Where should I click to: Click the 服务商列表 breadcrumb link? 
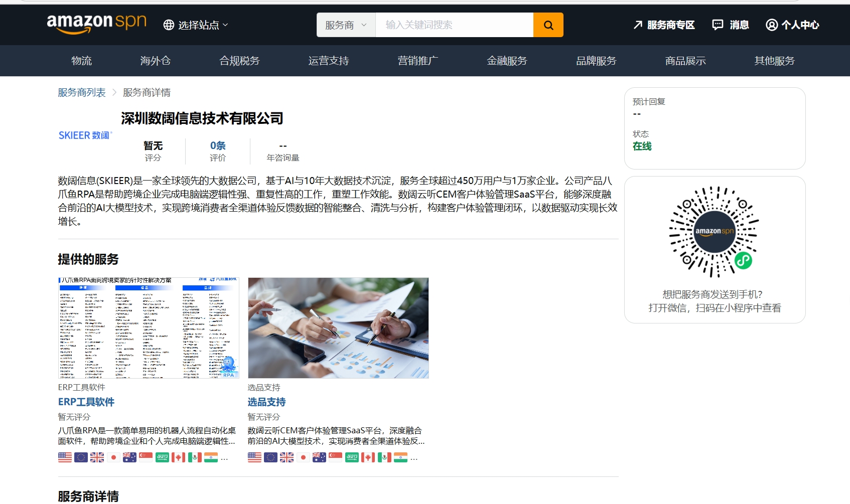[x=82, y=93]
